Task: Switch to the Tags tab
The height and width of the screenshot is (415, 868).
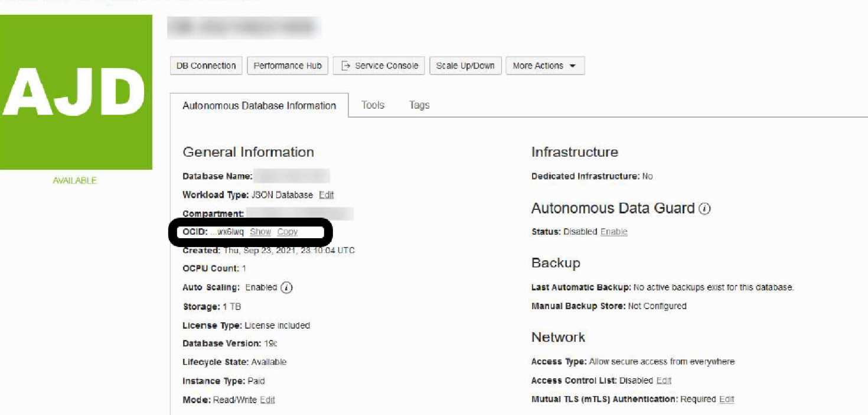Action: [419, 105]
